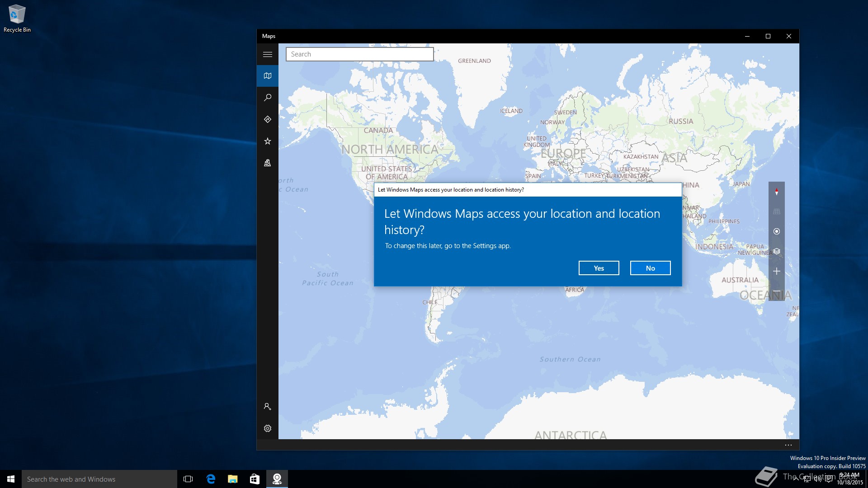
Task: Click the Maps search input field
Action: [x=360, y=54]
